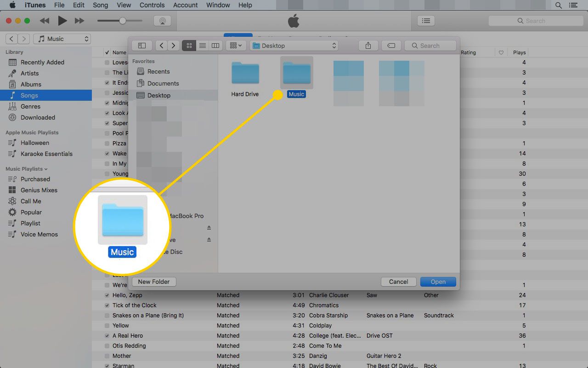
Task: Switch file dialog to list view
Action: 202,46
